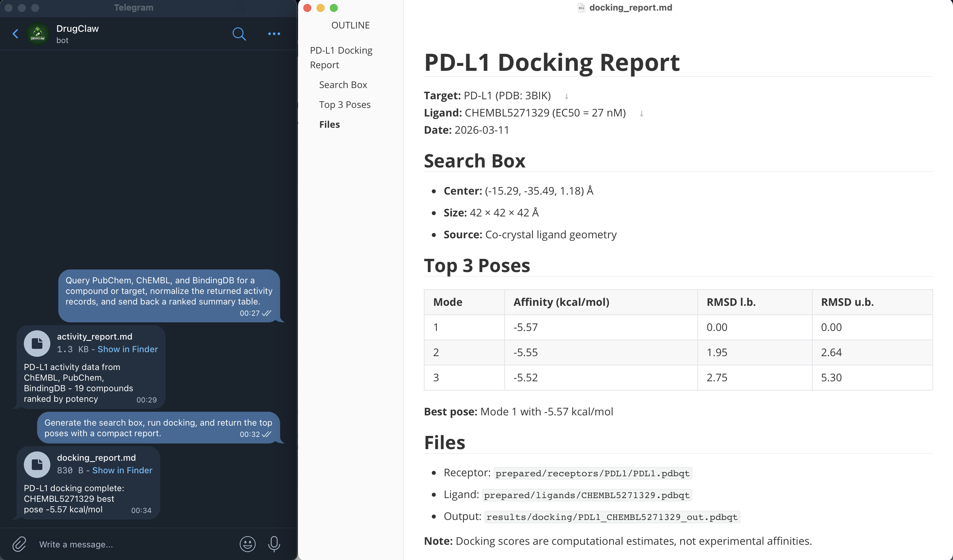Click the Search Box section heading

coord(475,161)
